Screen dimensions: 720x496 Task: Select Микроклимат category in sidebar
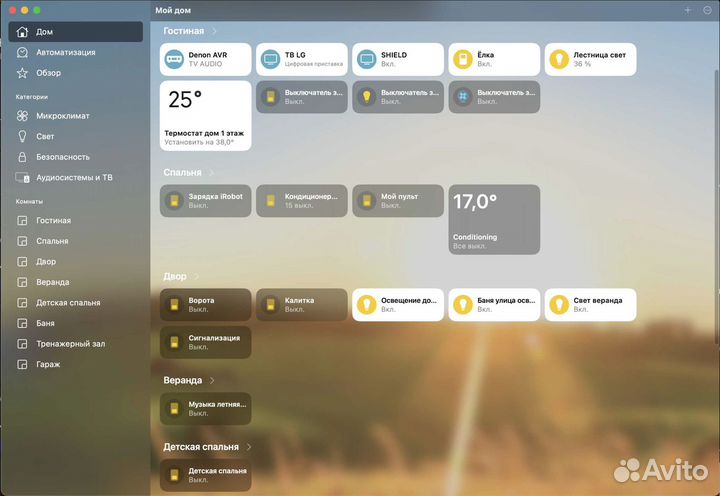coord(62,116)
